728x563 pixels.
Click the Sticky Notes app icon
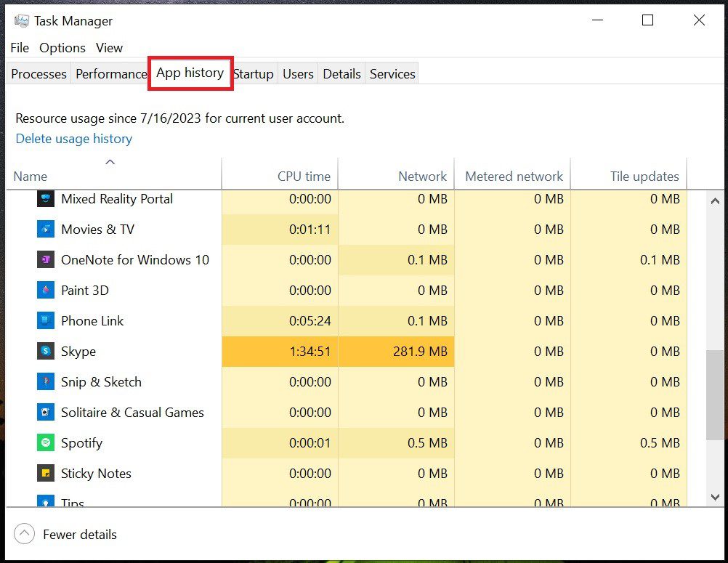click(46, 474)
